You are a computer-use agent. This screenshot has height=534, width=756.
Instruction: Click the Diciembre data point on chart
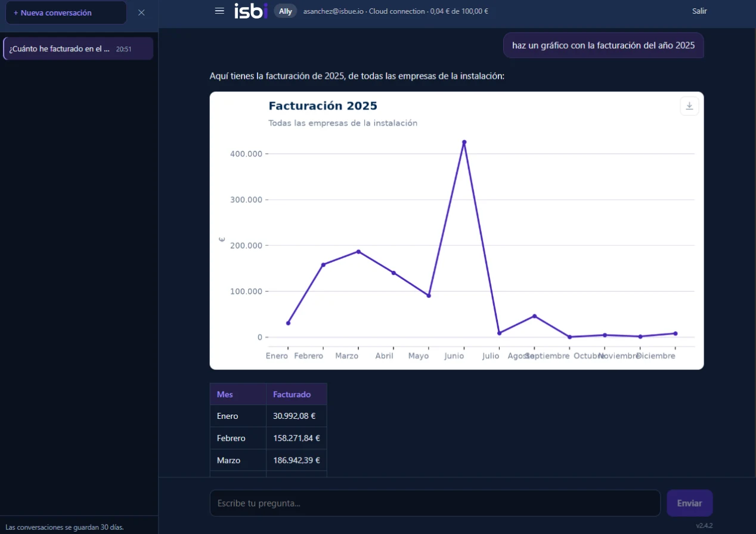click(675, 334)
